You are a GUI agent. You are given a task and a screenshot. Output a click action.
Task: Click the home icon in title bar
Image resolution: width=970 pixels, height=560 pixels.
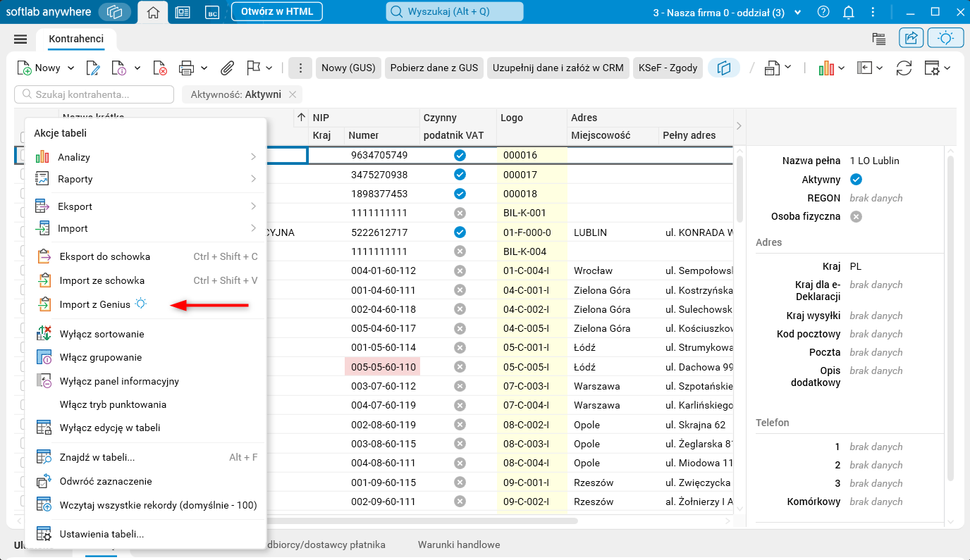[x=153, y=12]
